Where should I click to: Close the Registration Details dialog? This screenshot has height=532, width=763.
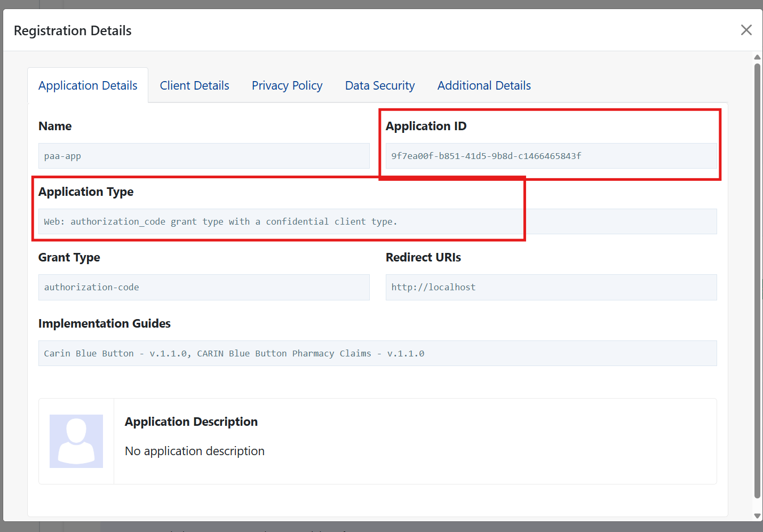(746, 30)
